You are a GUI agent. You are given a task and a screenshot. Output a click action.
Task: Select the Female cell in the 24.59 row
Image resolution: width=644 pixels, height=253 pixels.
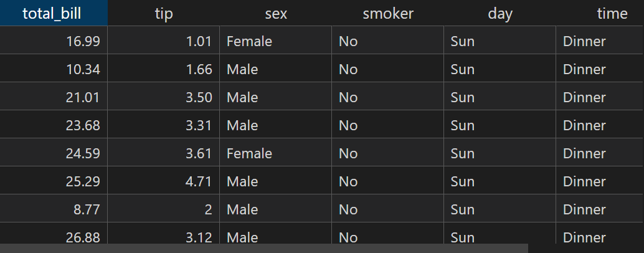coord(275,153)
